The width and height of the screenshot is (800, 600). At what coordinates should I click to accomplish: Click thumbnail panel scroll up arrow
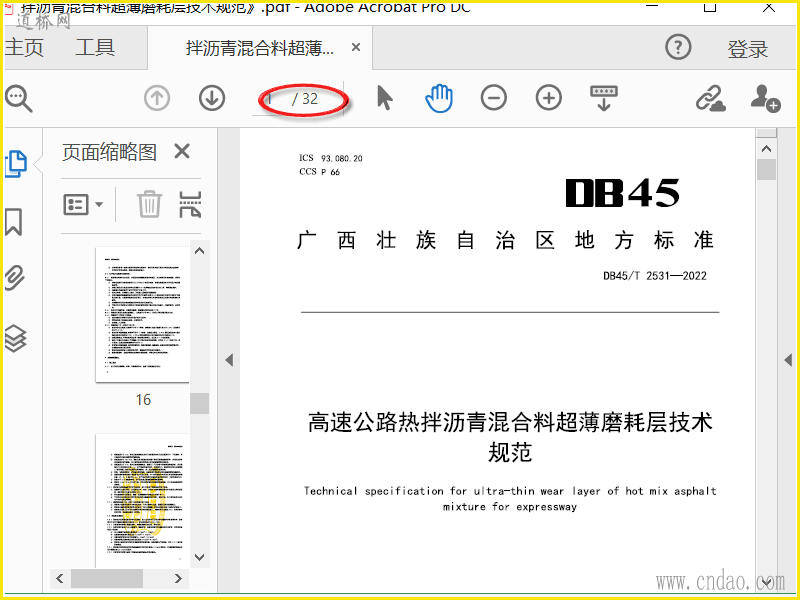(199, 251)
